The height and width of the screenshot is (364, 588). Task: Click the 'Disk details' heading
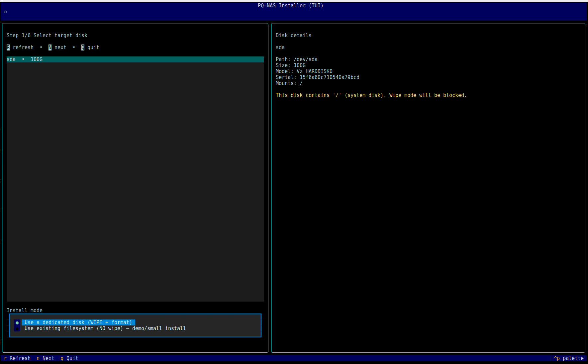[294, 36]
